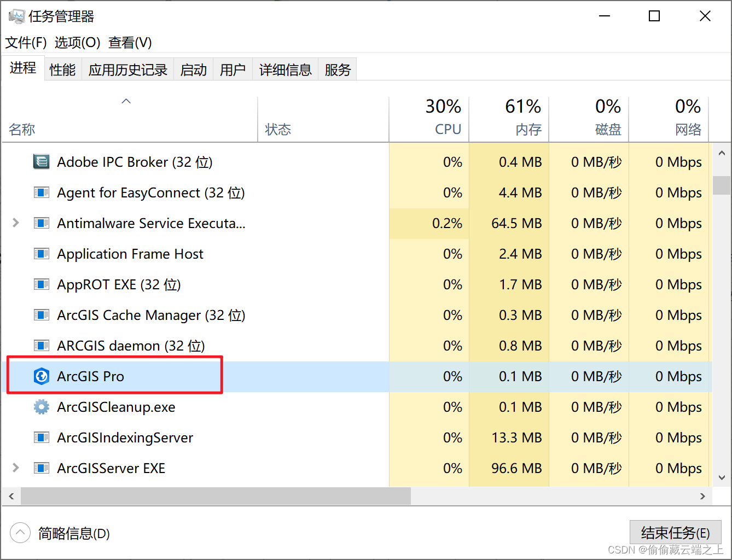Select the ARCGIS daemon (32 位) name

point(131,346)
